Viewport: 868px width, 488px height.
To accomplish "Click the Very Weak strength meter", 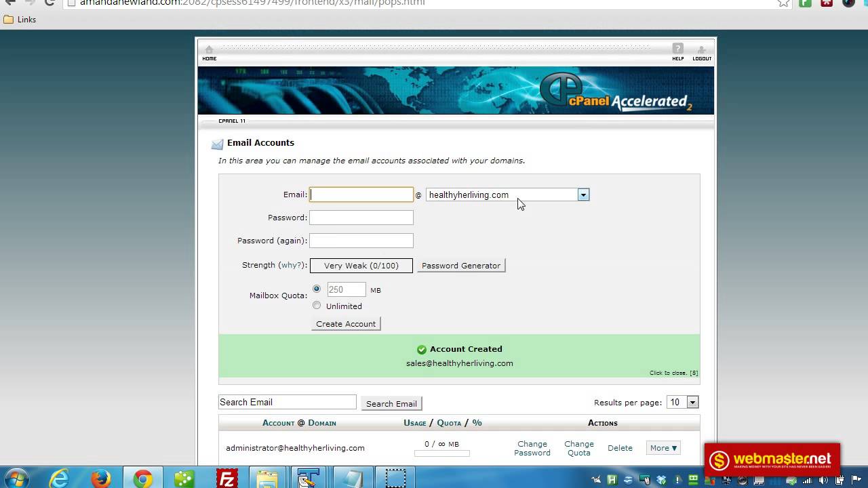I will point(361,266).
